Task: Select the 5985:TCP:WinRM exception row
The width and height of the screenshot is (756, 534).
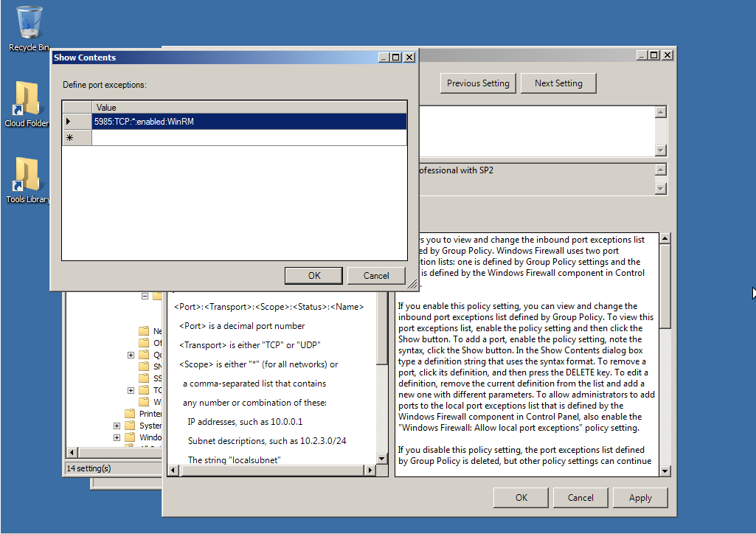Action: [221, 120]
